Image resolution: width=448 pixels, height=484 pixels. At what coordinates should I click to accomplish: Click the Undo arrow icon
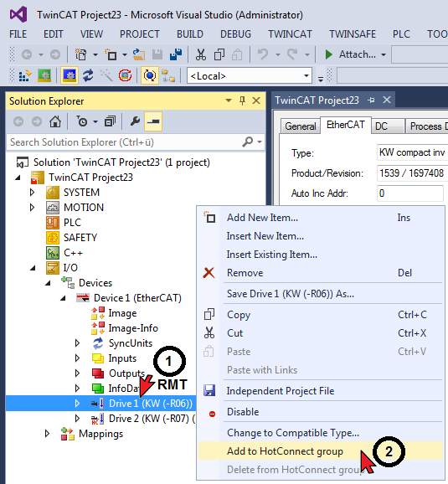263,55
